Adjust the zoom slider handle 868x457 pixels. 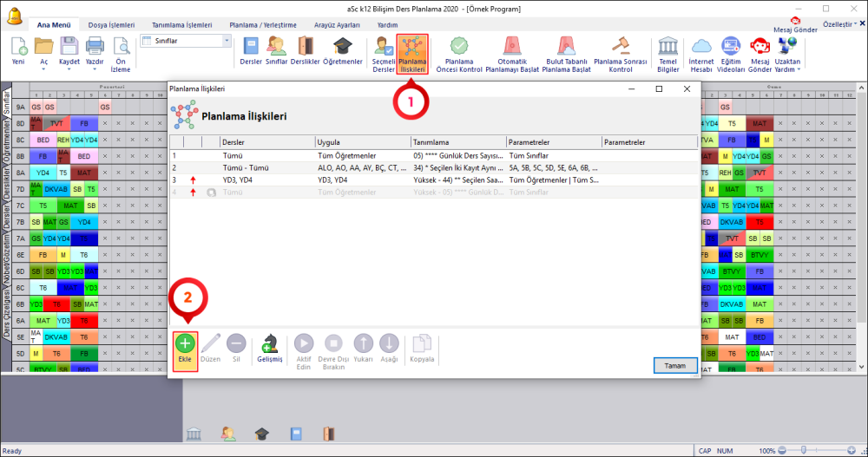coord(803,450)
